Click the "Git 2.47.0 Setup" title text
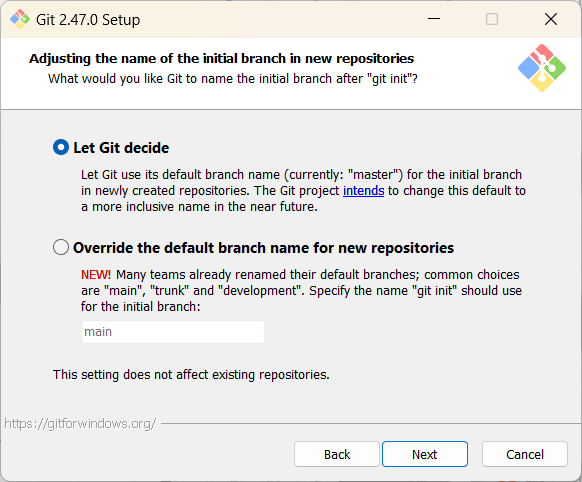Screen dimensions: 582x482 coord(88,20)
